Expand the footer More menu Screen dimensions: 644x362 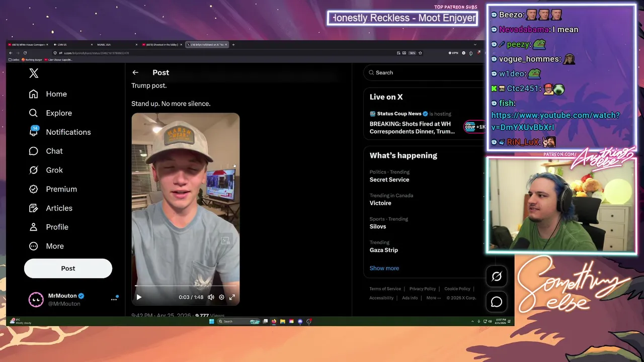(434, 298)
